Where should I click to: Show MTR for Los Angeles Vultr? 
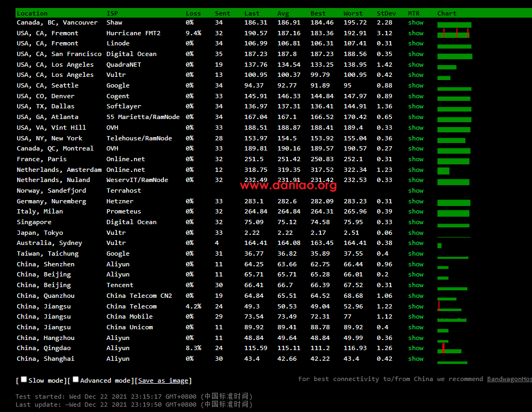coord(416,75)
